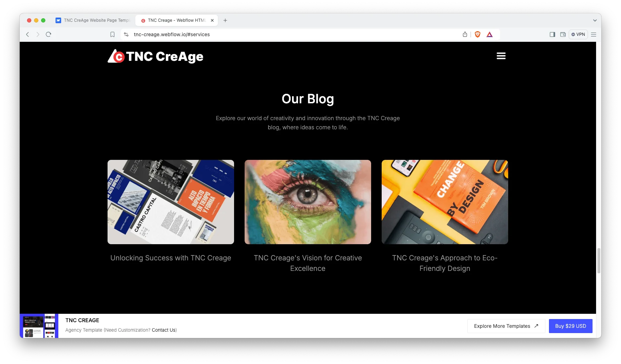This screenshot has width=621, height=364.
Task: Open the painted eye blog thumbnail
Action: point(308,202)
